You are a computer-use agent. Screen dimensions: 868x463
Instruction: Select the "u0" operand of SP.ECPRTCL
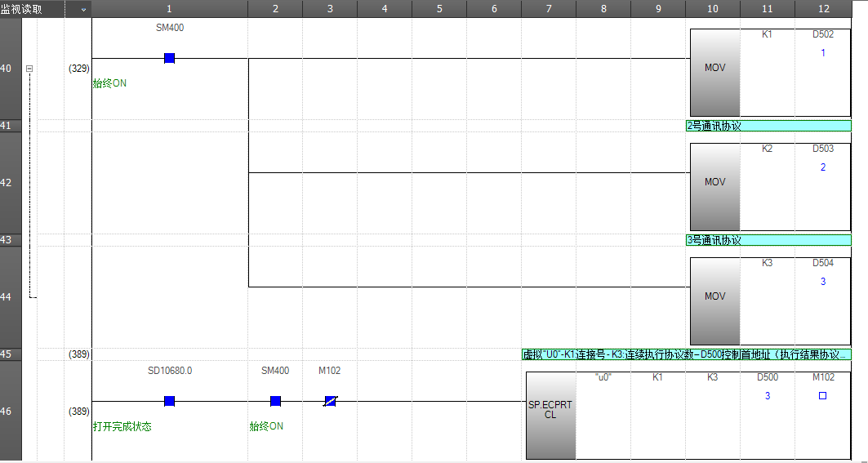pyautogui.click(x=603, y=377)
